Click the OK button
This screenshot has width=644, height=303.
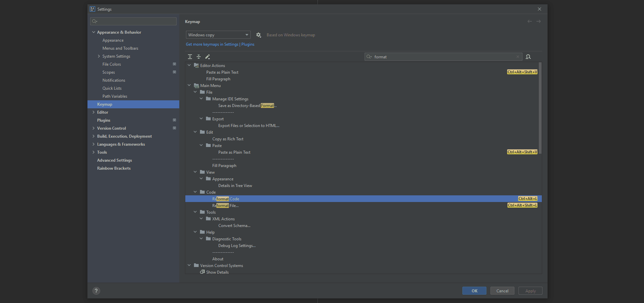pos(474,291)
